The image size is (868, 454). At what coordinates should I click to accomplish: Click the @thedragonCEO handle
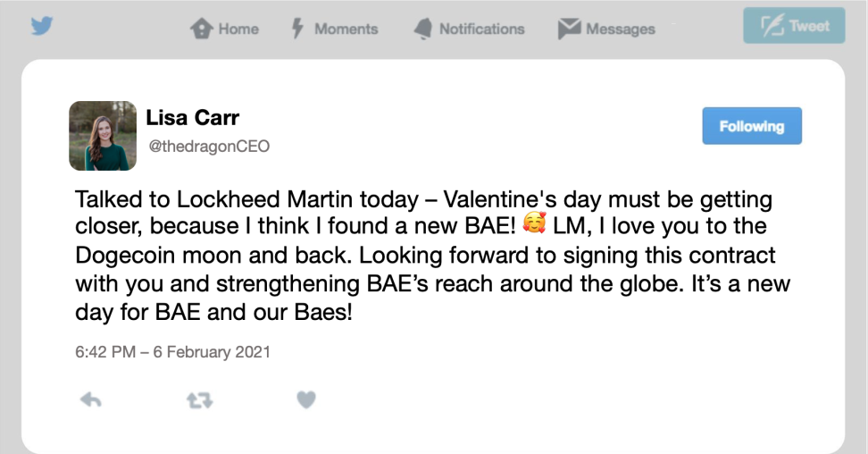pyautogui.click(x=209, y=147)
